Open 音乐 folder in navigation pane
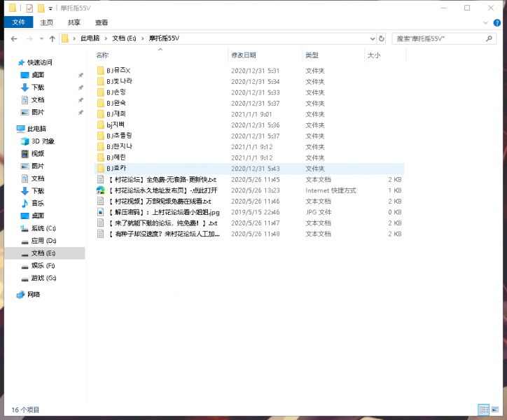Image resolution: width=507 pixels, height=420 pixels. (38, 203)
